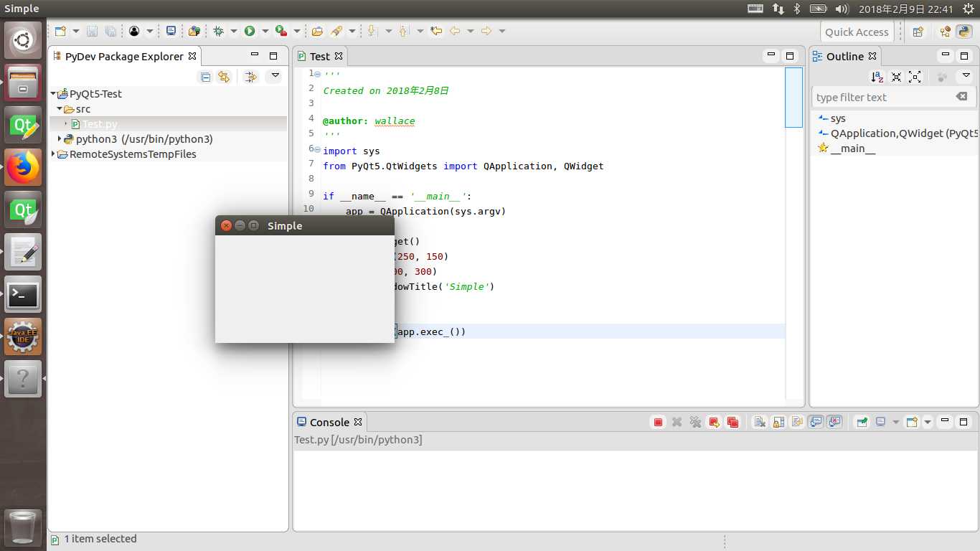Viewport: 980px width, 551px height.
Task: Toggle show console on standard output
Action: pos(816,422)
